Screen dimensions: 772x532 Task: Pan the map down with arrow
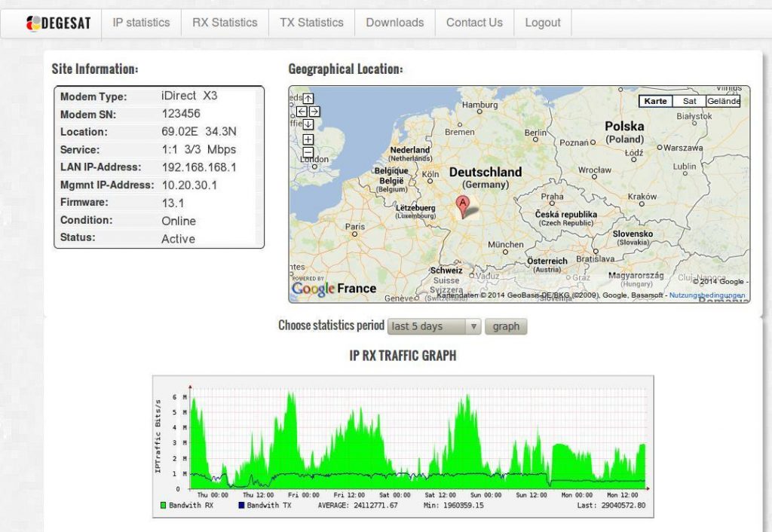308,124
